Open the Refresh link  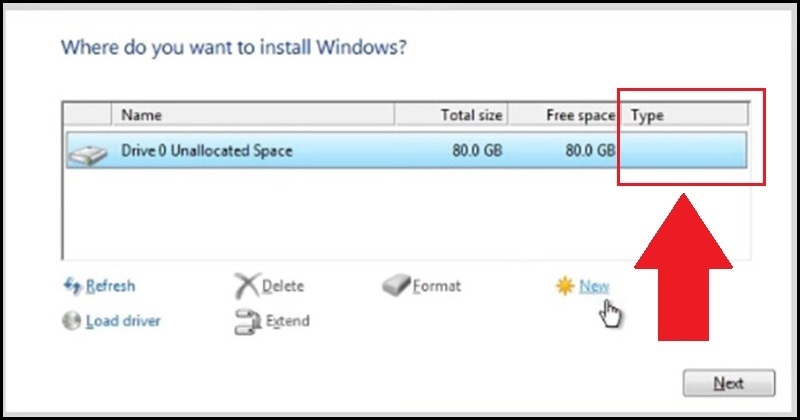[x=110, y=286]
